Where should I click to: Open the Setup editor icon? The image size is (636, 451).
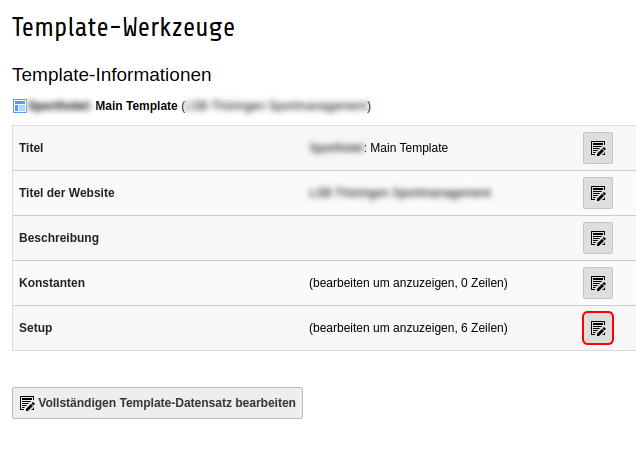[x=598, y=328]
